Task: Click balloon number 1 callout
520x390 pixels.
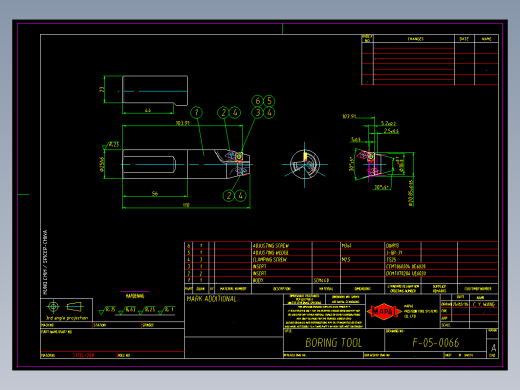Action: point(196,113)
